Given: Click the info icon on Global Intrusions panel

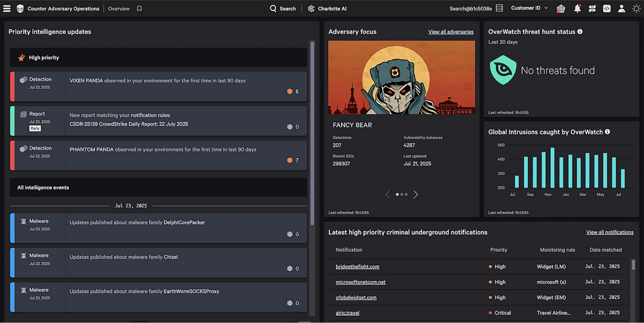Looking at the screenshot, I should [x=607, y=131].
